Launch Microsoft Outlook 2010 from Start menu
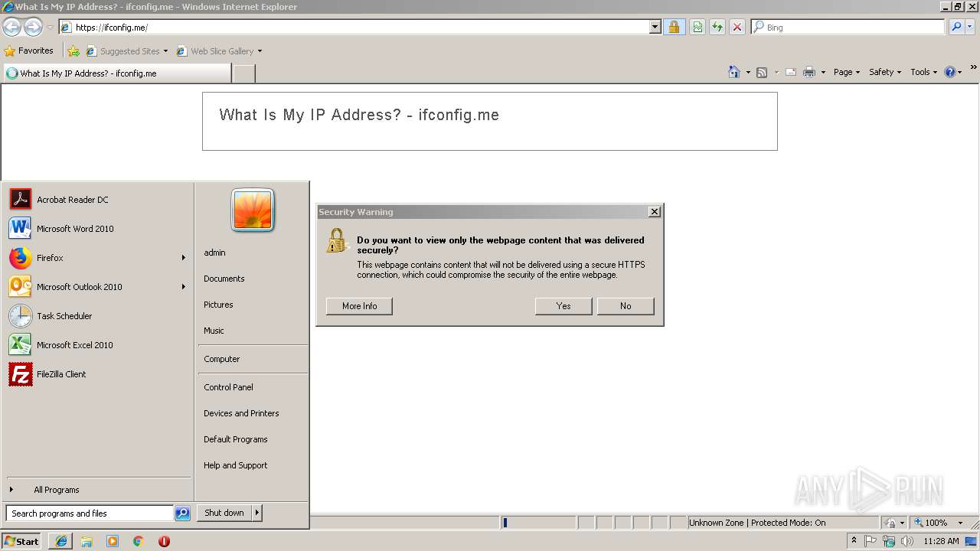 pos(98,287)
